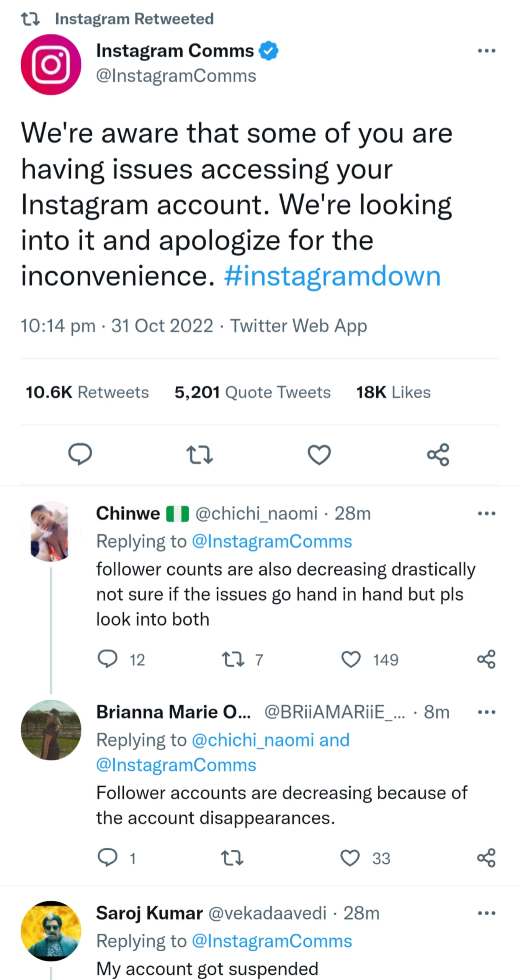The image size is (518, 980).
Task: Share Brianna Marie's reply
Action: pyautogui.click(x=486, y=858)
